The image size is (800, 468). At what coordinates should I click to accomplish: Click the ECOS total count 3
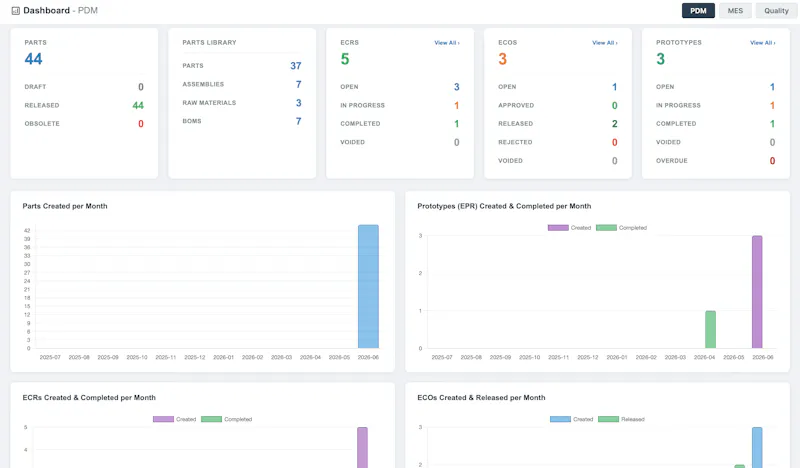pyautogui.click(x=503, y=59)
